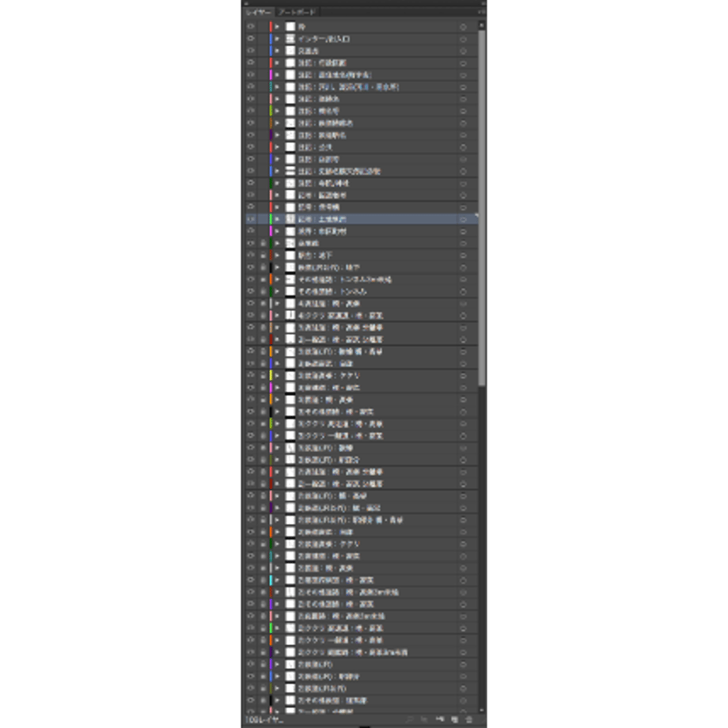Click the highlighted layer's thumbnail
This screenshot has height=728, width=728.
[290, 219]
